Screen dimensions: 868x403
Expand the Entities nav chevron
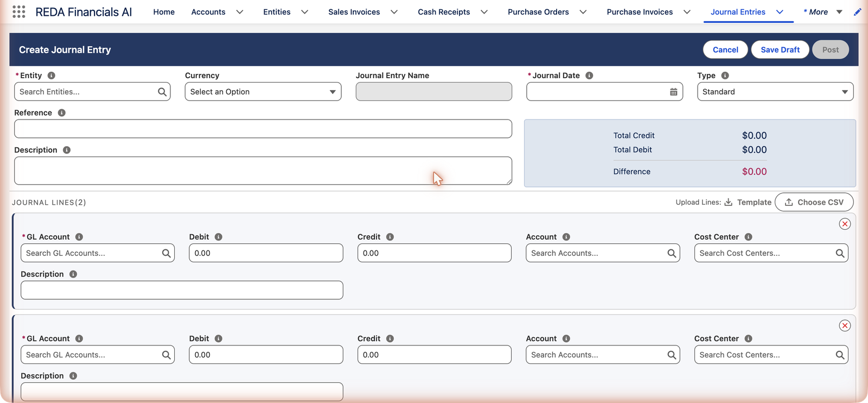[x=305, y=12]
